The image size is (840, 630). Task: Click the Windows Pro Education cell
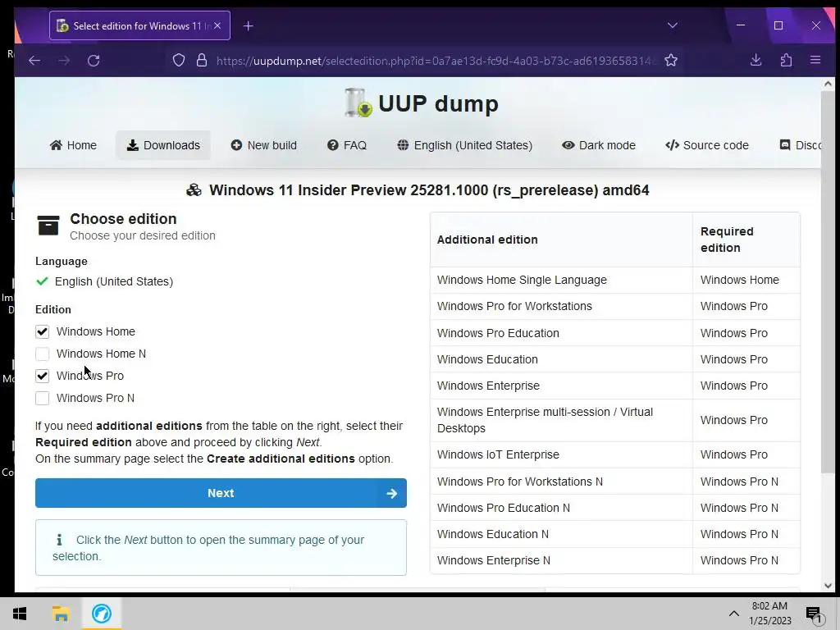click(x=561, y=333)
